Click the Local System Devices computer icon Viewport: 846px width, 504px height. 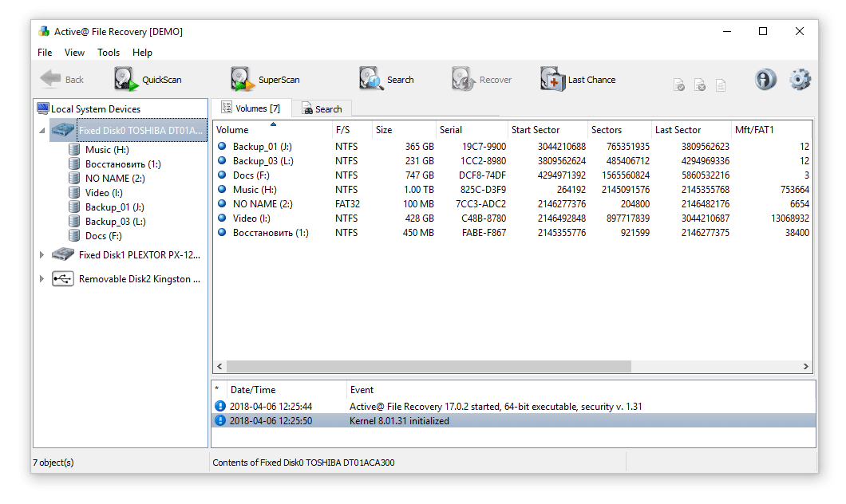[43, 108]
